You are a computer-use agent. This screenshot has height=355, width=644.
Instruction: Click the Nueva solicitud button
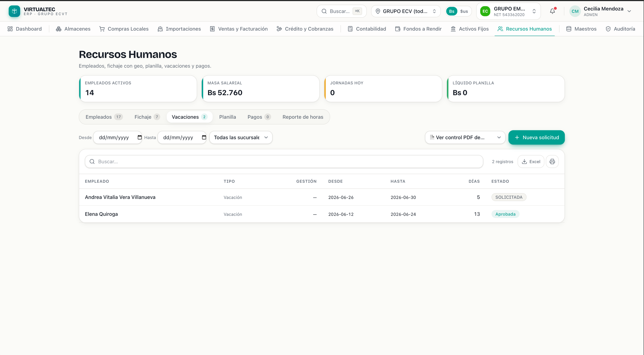(536, 137)
